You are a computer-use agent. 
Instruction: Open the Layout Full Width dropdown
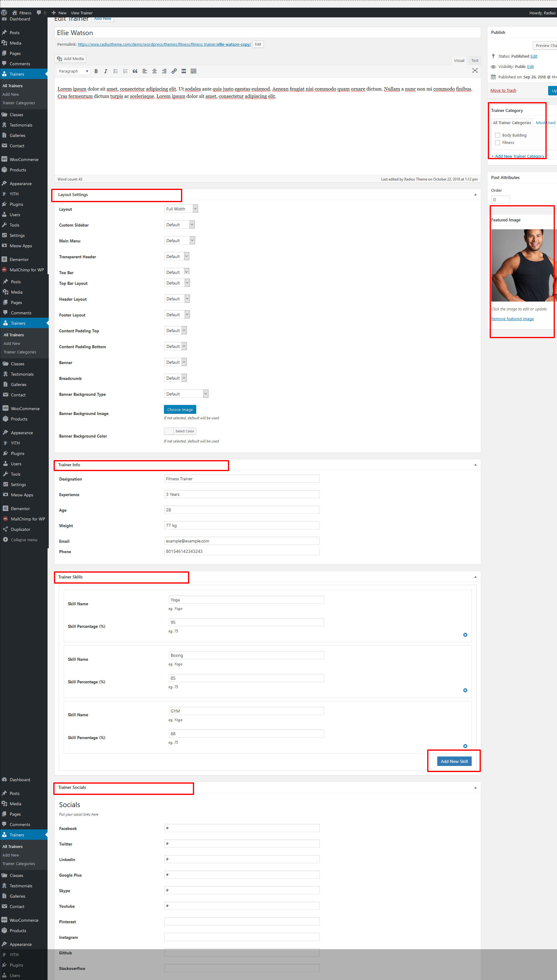181,209
